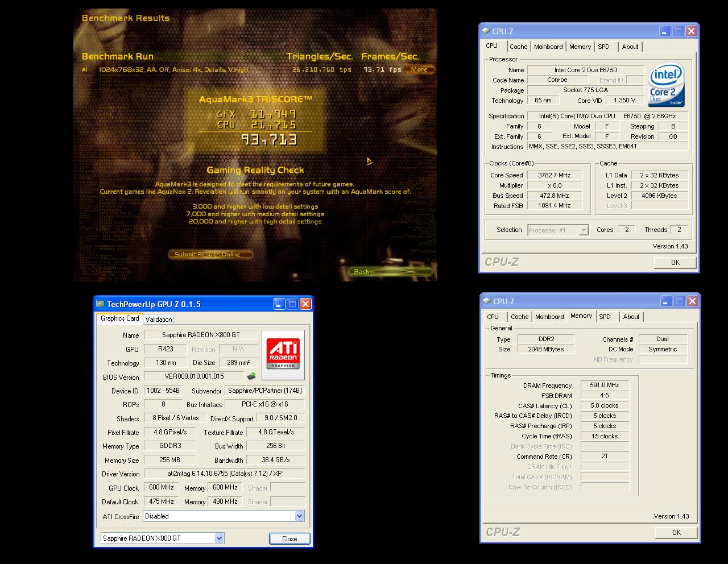Image resolution: width=728 pixels, height=564 pixels.
Task: Click the Device ID 1002 - 554B value
Action: pos(163,391)
